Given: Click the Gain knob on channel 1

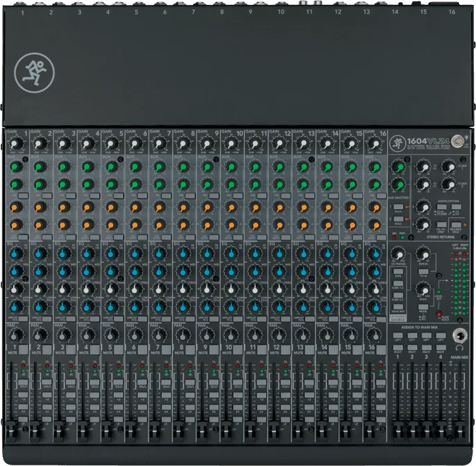Looking at the screenshot, I should [x=17, y=143].
